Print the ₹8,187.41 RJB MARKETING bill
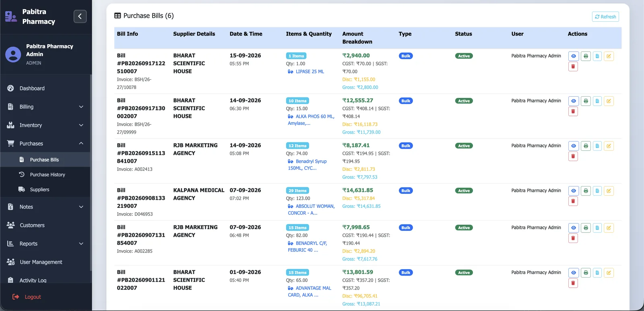 pos(586,146)
